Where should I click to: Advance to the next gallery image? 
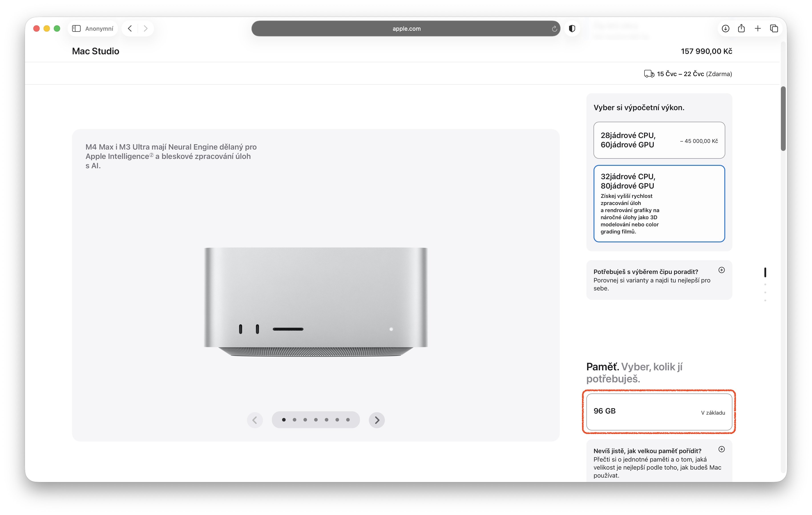(x=377, y=420)
